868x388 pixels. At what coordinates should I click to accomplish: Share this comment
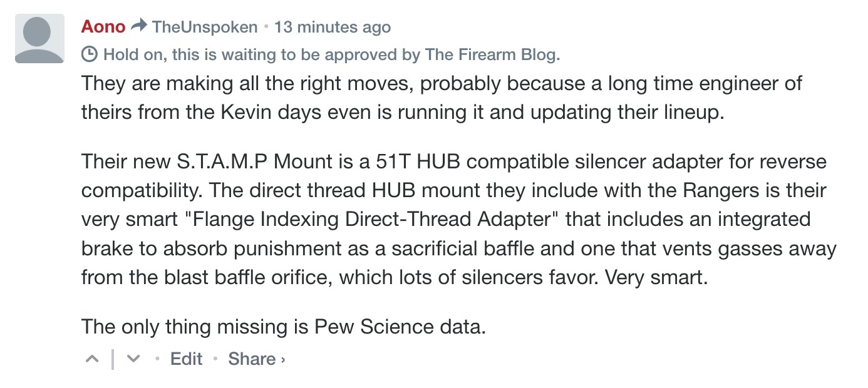point(252,359)
